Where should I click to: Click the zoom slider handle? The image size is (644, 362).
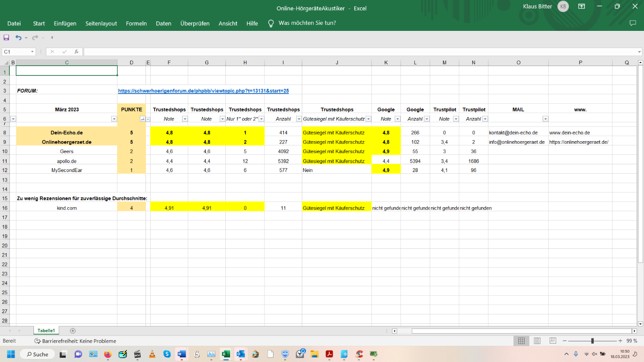pos(592,341)
